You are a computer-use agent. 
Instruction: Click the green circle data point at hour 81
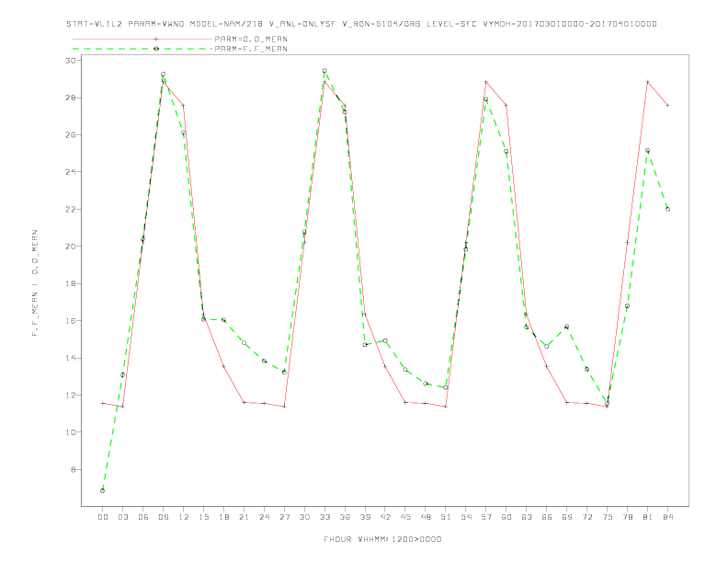(648, 151)
